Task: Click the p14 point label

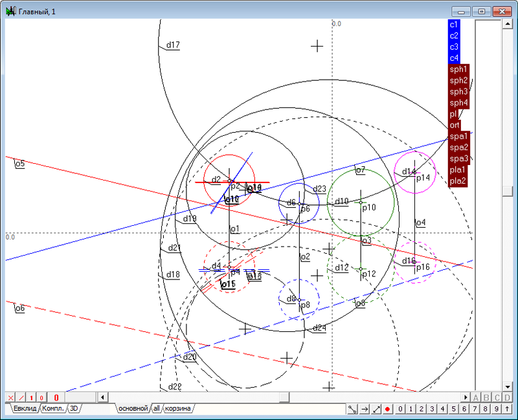Action: (x=423, y=177)
